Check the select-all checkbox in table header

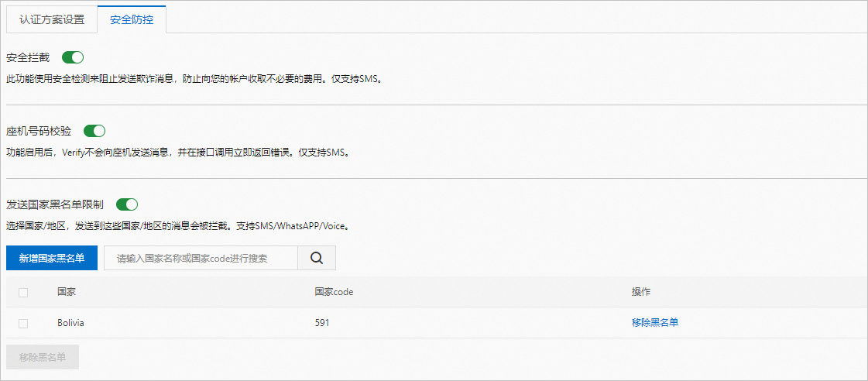click(23, 293)
